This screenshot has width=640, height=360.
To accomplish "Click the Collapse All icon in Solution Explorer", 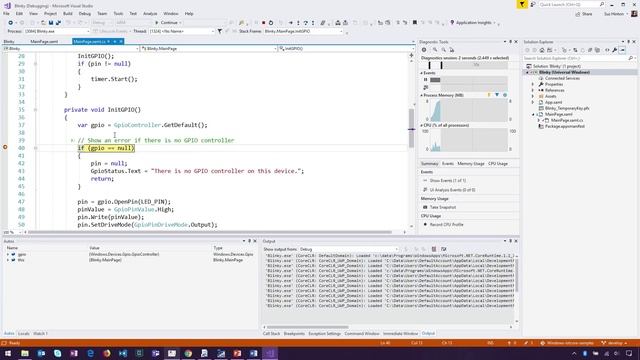I will (x=590, y=50).
